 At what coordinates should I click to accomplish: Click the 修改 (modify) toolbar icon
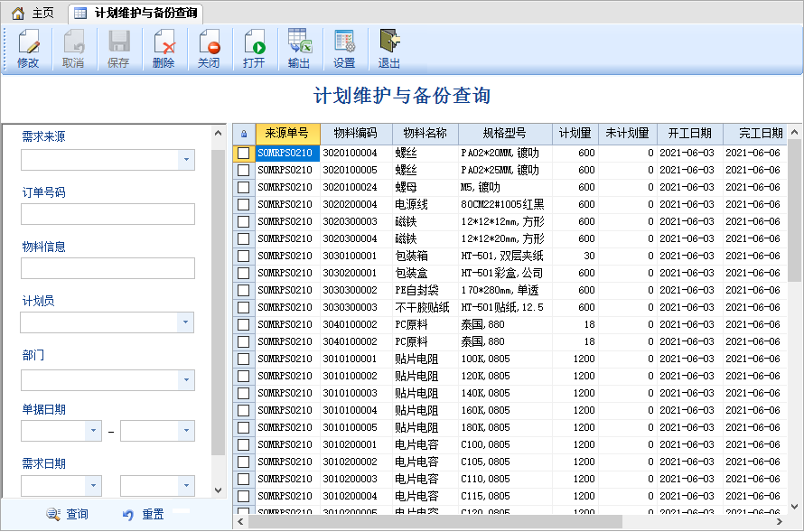tap(28, 49)
